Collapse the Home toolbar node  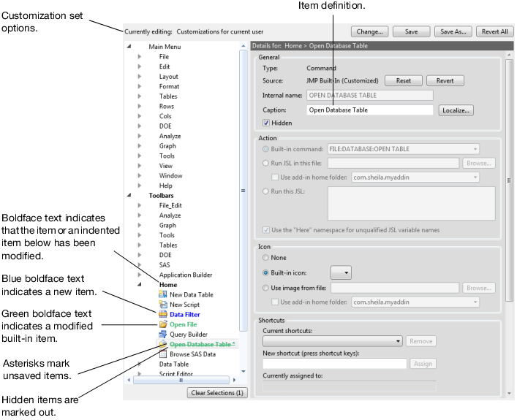[139, 285]
